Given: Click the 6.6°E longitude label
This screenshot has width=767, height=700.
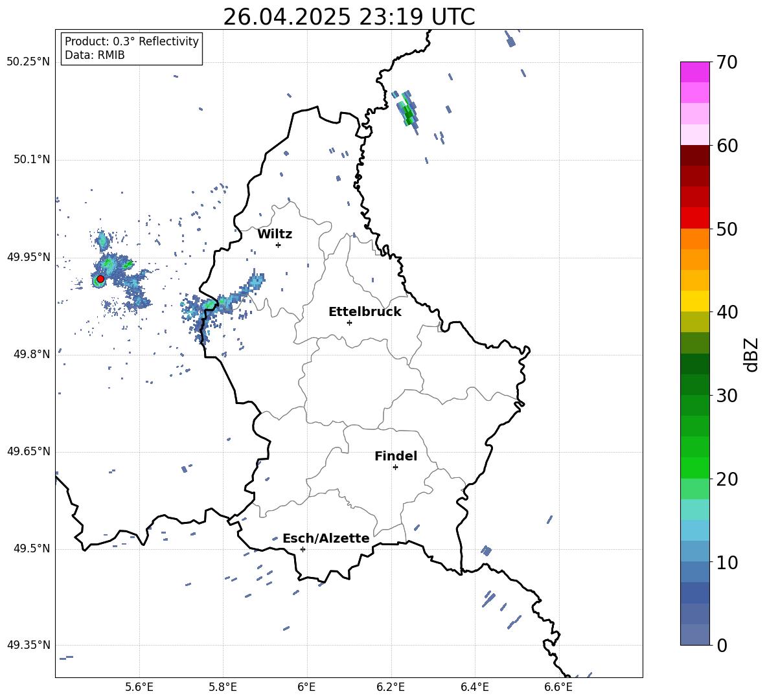Looking at the screenshot, I should point(558,687).
